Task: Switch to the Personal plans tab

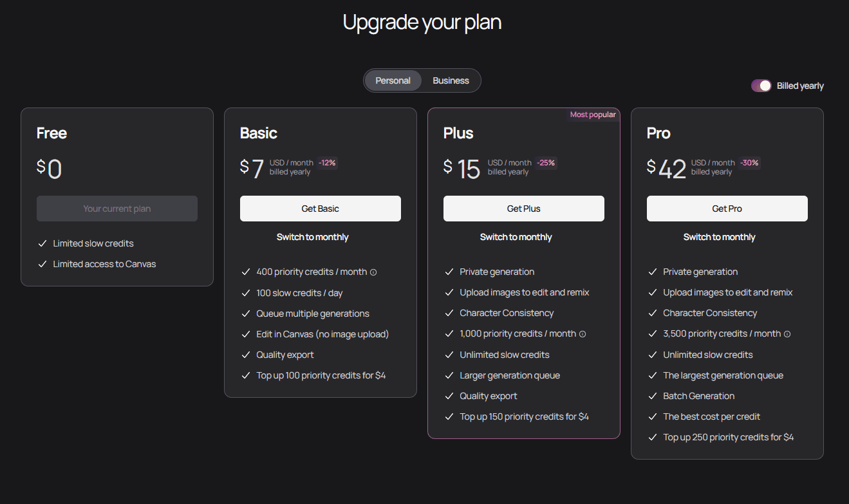Action: click(393, 80)
